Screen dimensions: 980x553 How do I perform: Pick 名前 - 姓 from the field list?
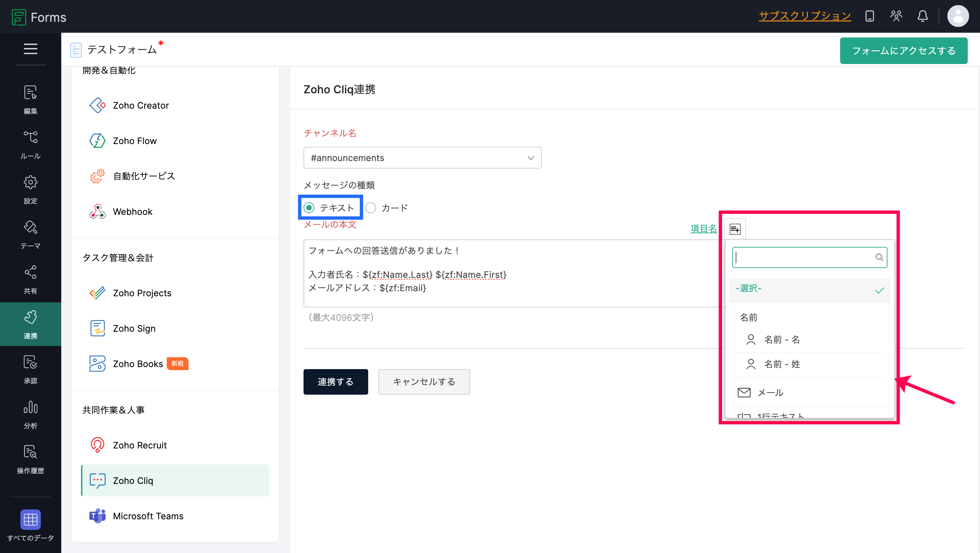click(x=810, y=364)
